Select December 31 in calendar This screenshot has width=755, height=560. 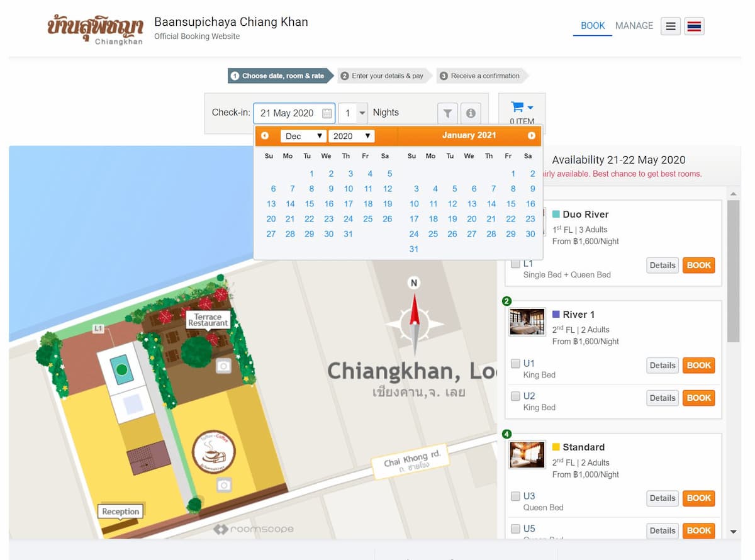(x=348, y=234)
